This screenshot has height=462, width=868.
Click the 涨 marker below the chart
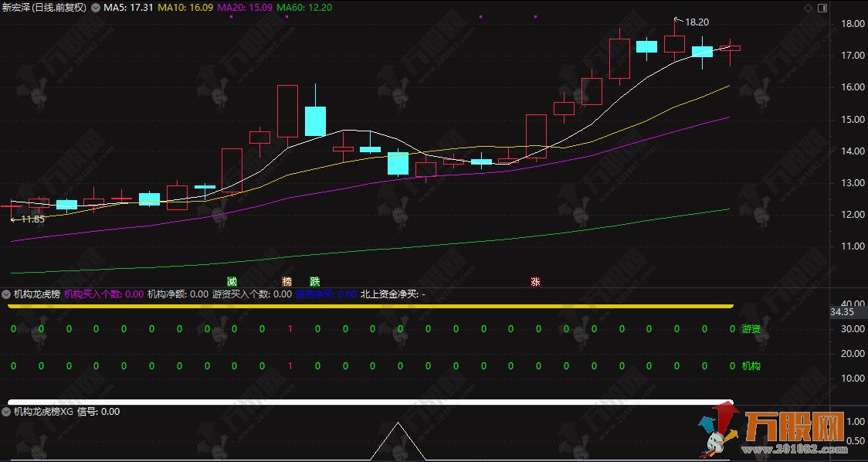click(535, 281)
